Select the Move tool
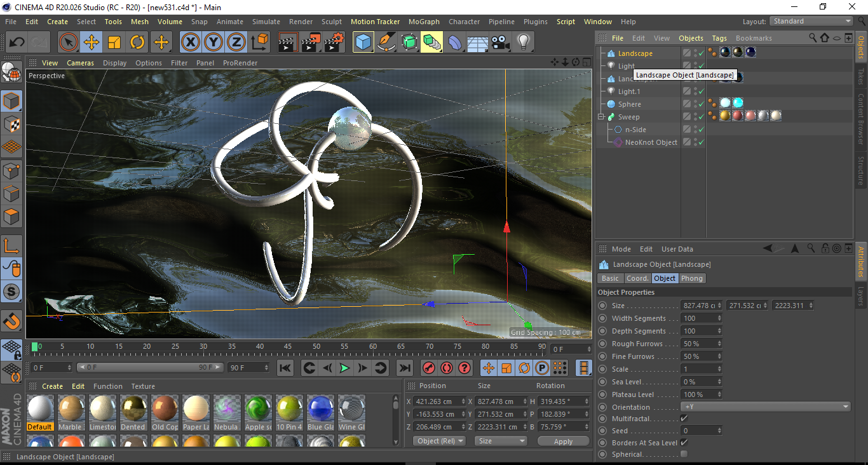This screenshot has width=868, height=465. point(92,43)
